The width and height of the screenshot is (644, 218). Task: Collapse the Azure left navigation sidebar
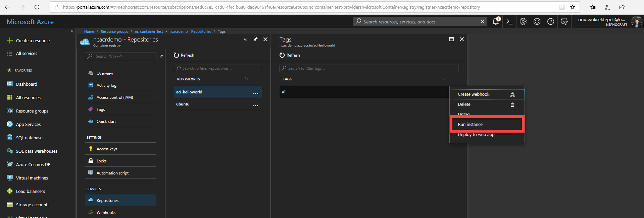(x=72, y=31)
